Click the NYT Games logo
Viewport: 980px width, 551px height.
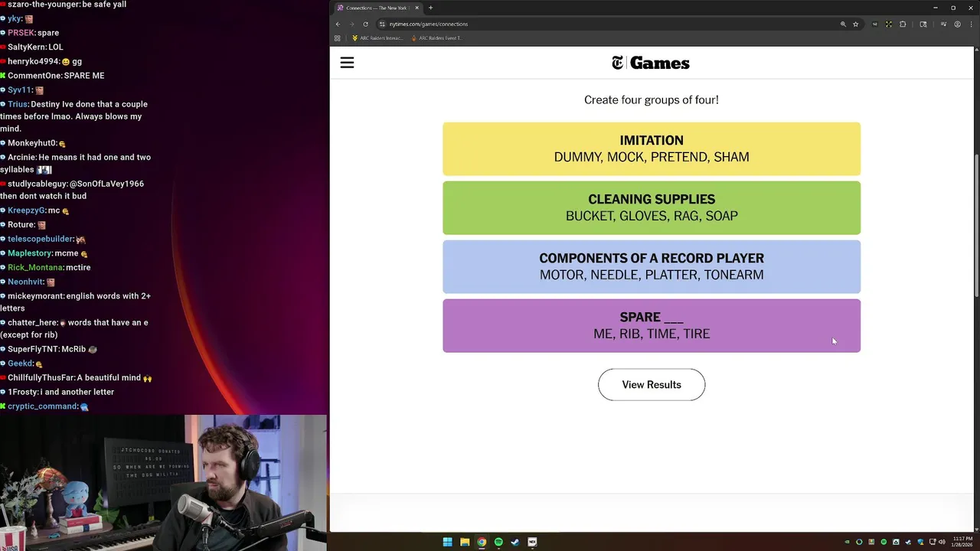(651, 63)
